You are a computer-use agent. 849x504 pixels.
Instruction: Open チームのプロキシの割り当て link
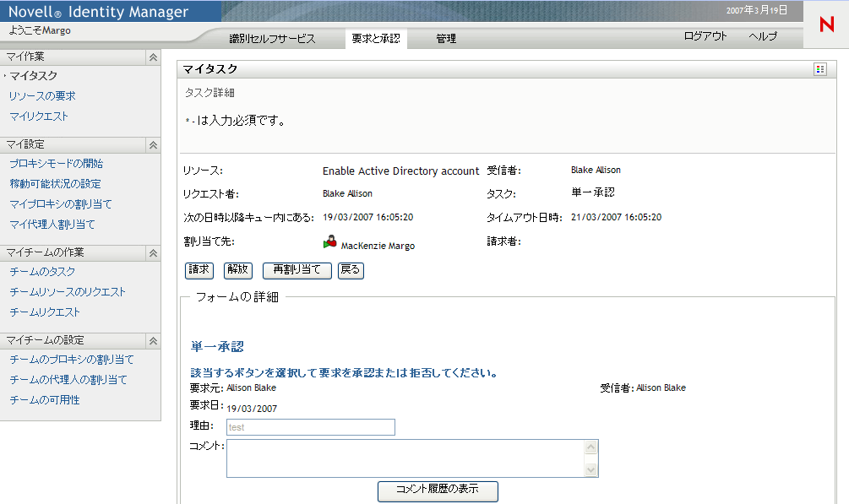(x=72, y=360)
